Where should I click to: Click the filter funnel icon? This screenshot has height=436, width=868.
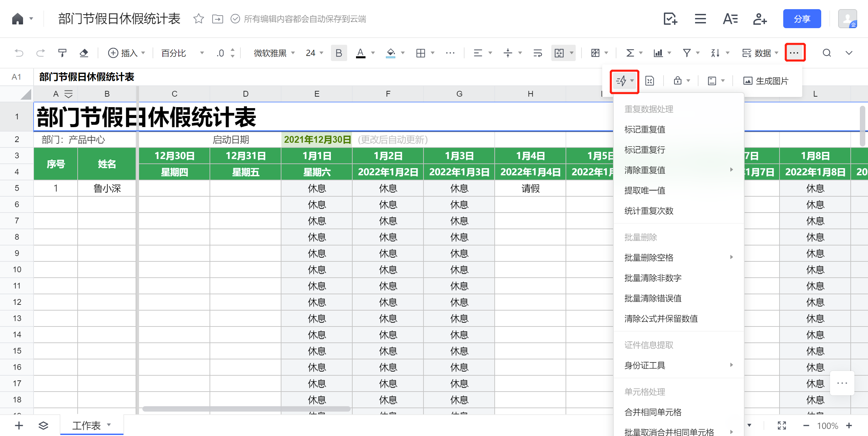(x=687, y=53)
